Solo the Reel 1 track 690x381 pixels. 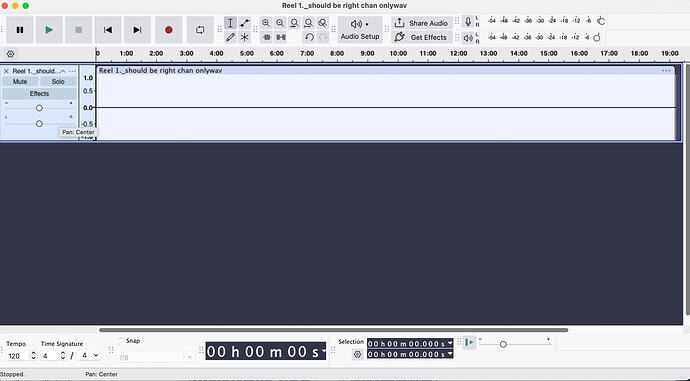pyautogui.click(x=58, y=81)
